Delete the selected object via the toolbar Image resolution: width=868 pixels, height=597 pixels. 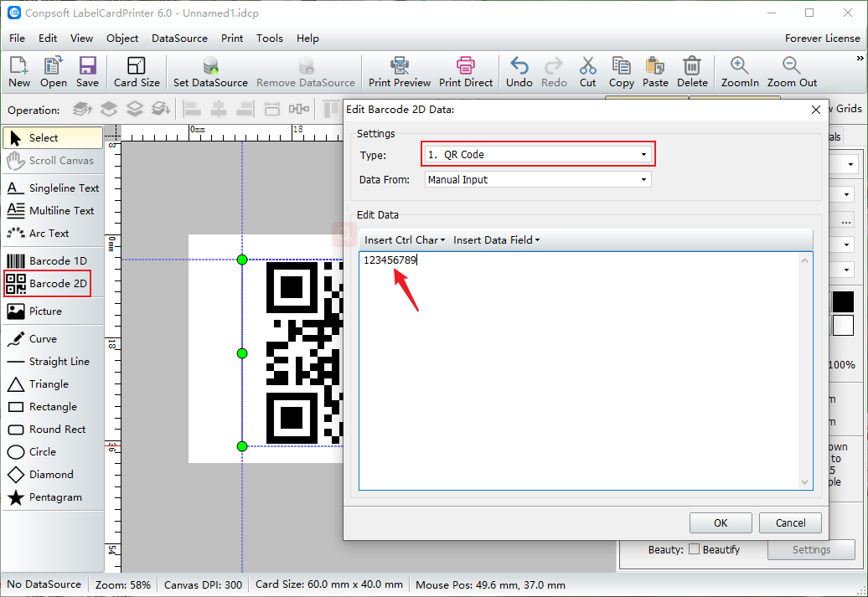692,72
